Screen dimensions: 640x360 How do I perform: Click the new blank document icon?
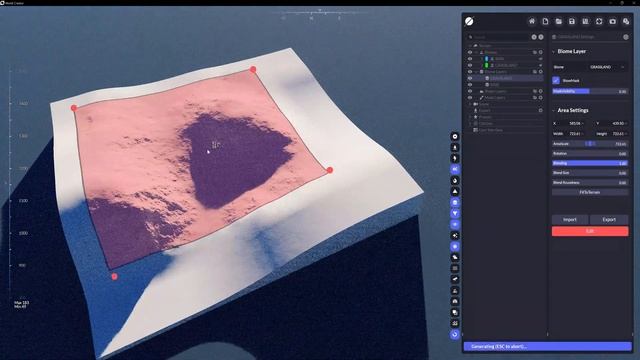pos(545,21)
